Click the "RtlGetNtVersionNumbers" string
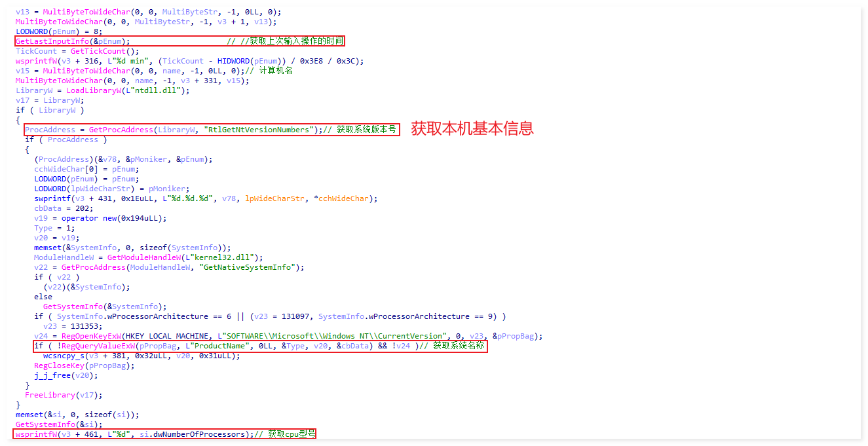This screenshot has width=868, height=446. (x=260, y=130)
